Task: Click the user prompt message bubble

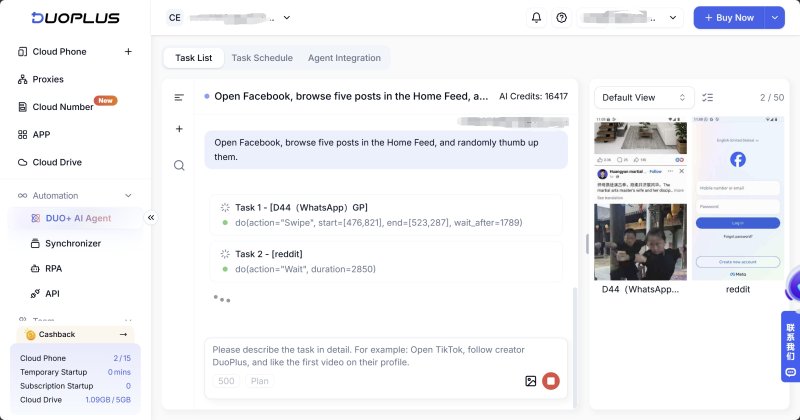Action: [386, 150]
